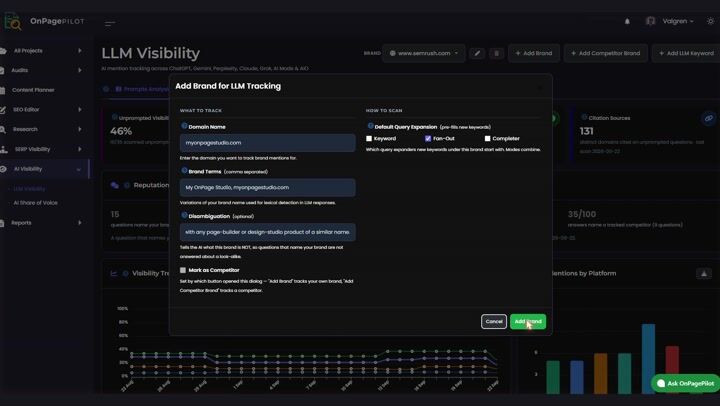Click the OnPagePilot logo icon
The image size is (720, 406).
click(x=12, y=21)
